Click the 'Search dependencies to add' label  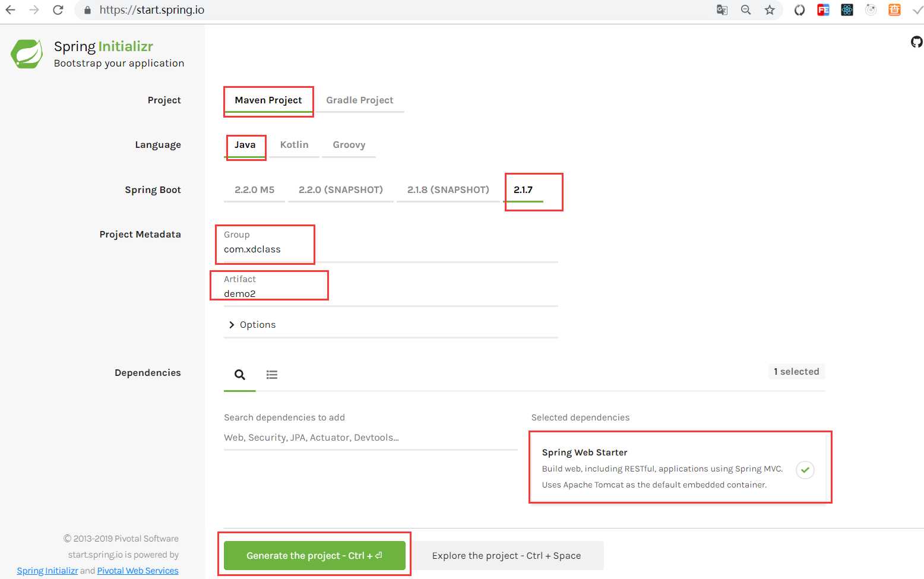pyautogui.click(x=284, y=417)
